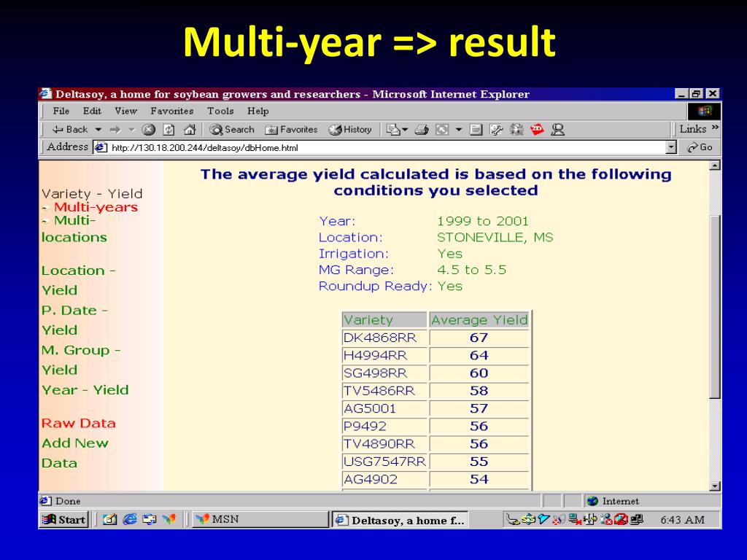Click the Discuss toolbar icon
Image resolution: width=747 pixels, height=560 pixels.
click(496, 130)
